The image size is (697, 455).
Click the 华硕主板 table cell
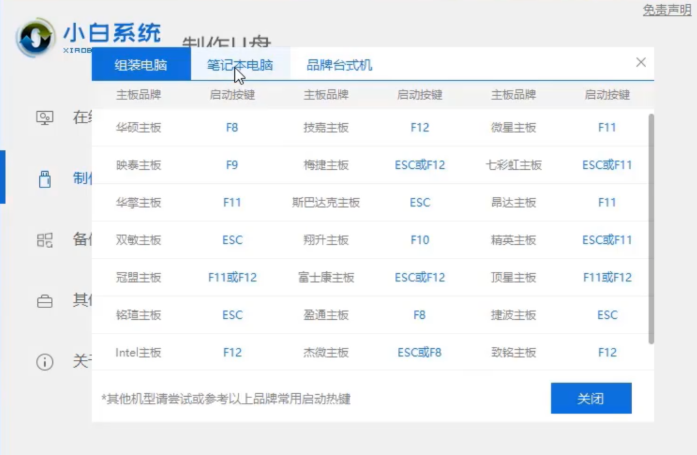pos(138,128)
